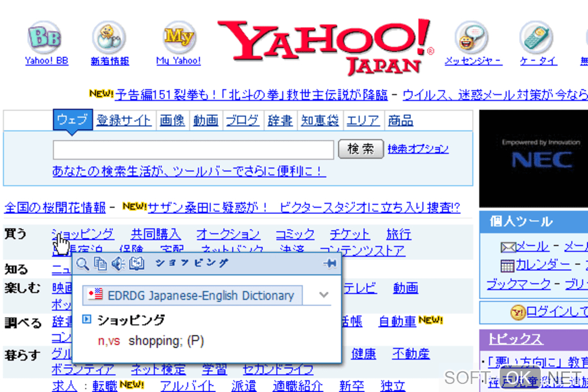
Task: Open the 適職紹介 link
Action: [298, 386]
